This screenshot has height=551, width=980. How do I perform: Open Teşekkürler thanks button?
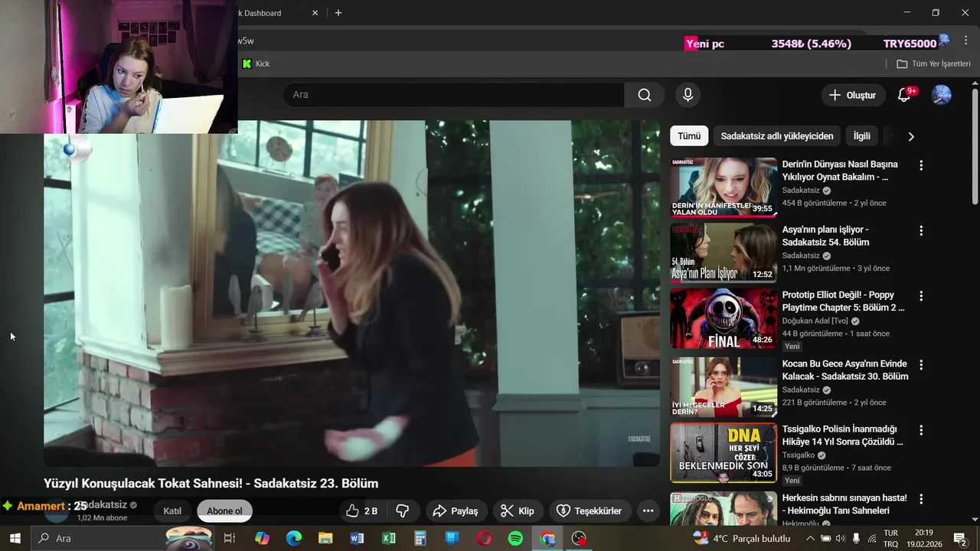pyautogui.click(x=589, y=510)
